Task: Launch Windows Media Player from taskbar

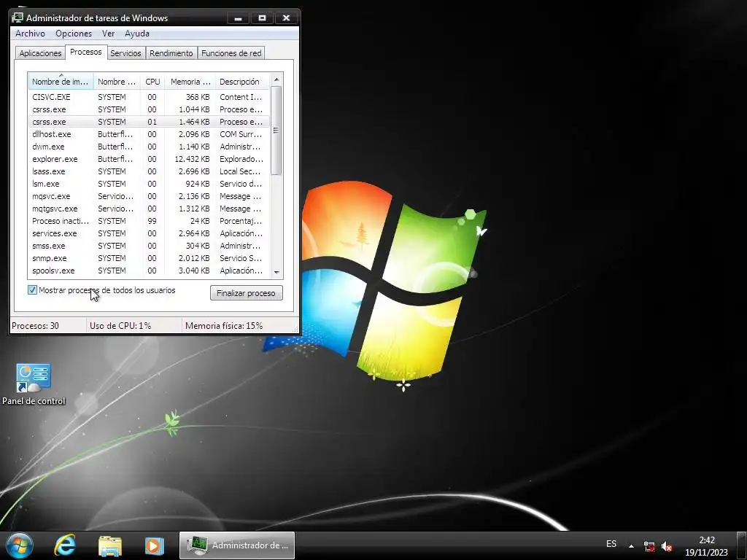Action: 155,545
